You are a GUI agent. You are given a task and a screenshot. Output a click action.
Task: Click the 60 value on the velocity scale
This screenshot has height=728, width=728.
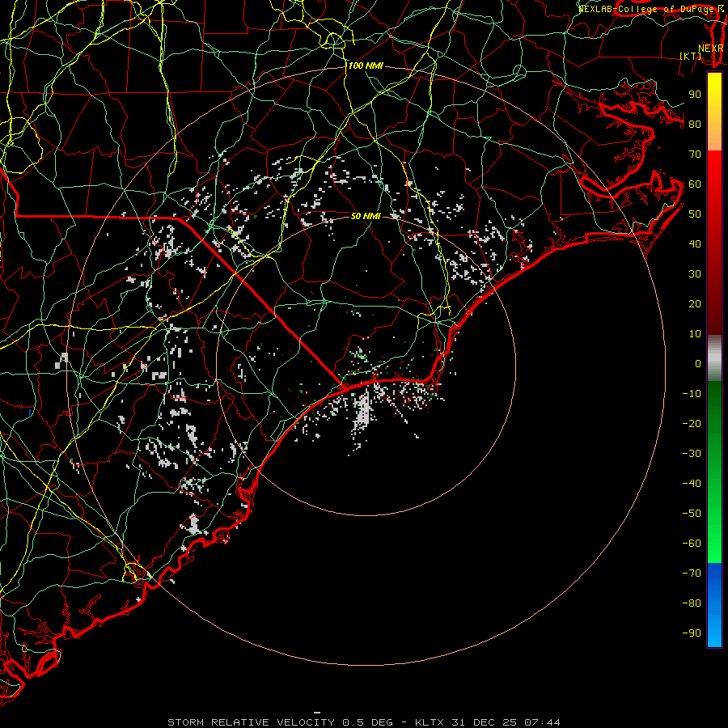point(695,184)
